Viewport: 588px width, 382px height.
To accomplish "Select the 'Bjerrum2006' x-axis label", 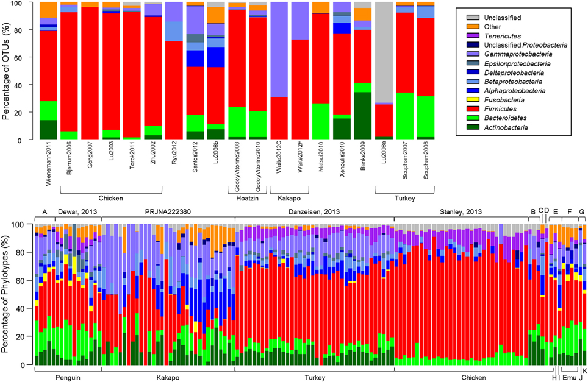I will click(69, 159).
